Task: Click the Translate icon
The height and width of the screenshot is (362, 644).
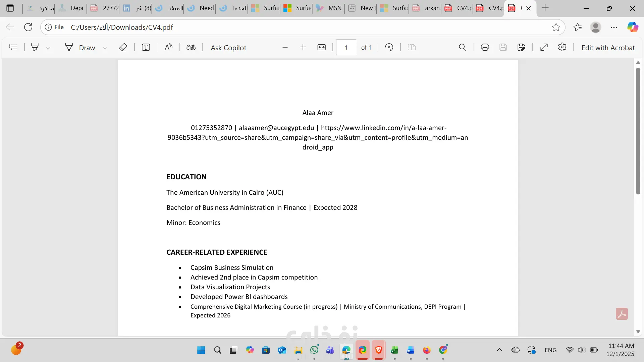Action: 191,47
